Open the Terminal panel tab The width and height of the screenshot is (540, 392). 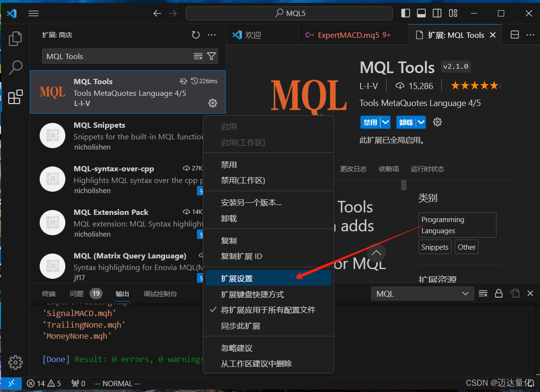click(x=48, y=293)
